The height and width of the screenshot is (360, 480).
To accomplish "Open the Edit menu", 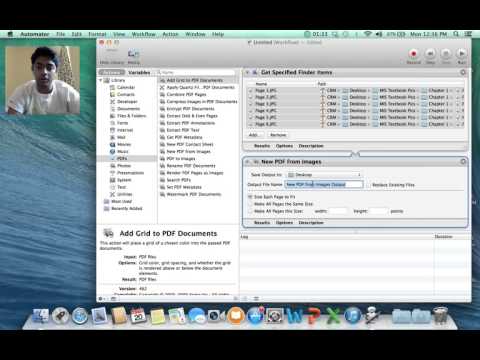I will pos(77,34).
